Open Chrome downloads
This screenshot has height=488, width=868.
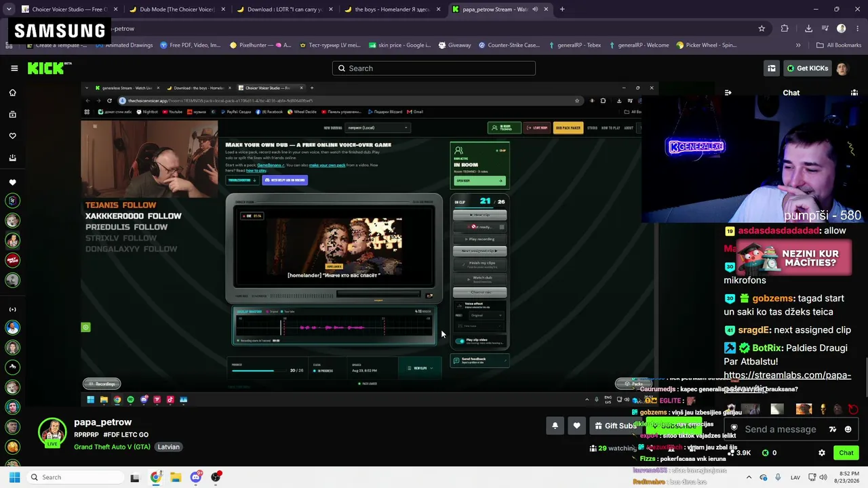pos(808,28)
